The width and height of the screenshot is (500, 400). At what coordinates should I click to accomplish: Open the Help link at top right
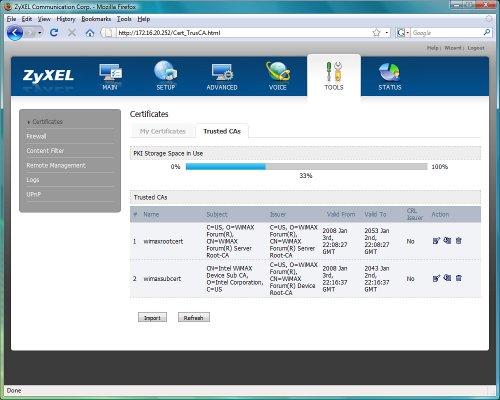pyautogui.click(x=432, y=48)
